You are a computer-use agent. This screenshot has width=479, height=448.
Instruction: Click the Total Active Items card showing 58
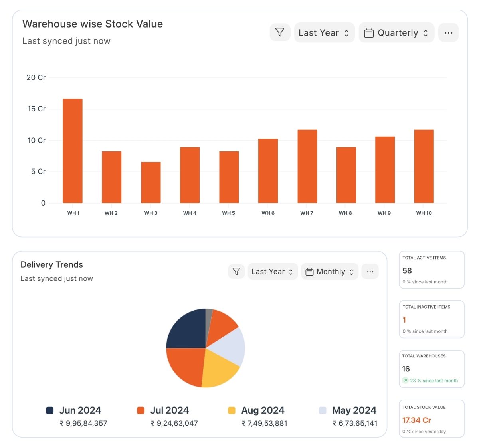click(x=431, y=270)
